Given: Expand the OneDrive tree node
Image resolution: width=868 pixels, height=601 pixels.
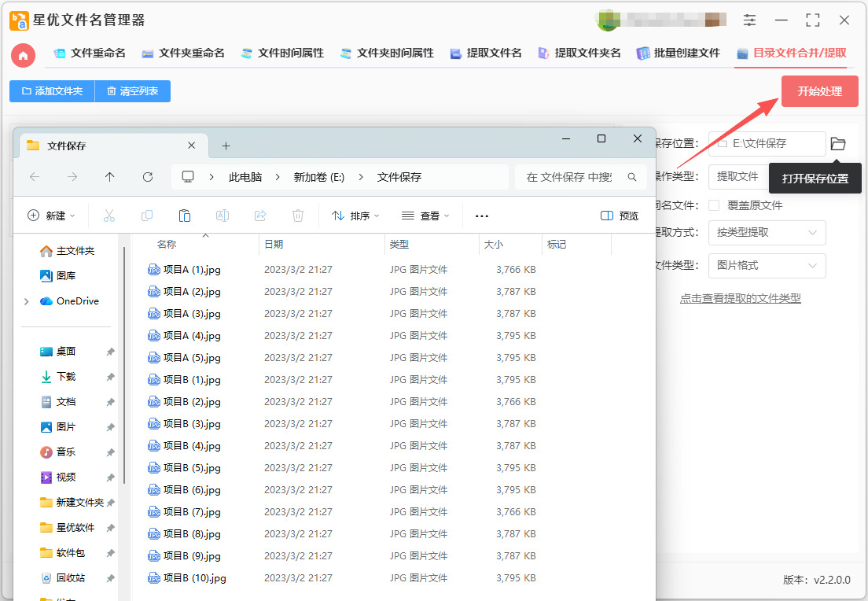Looking at the screenshot, I should coord(27,301).
